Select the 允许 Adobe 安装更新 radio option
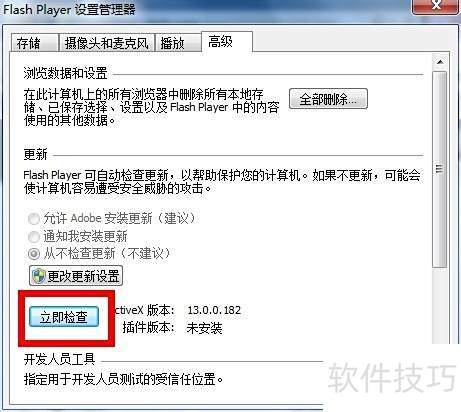 point(34,219)
